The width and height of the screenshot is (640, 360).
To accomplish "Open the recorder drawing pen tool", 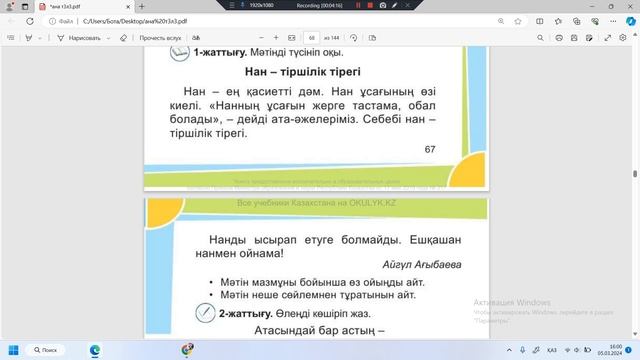I will [395, 5].
